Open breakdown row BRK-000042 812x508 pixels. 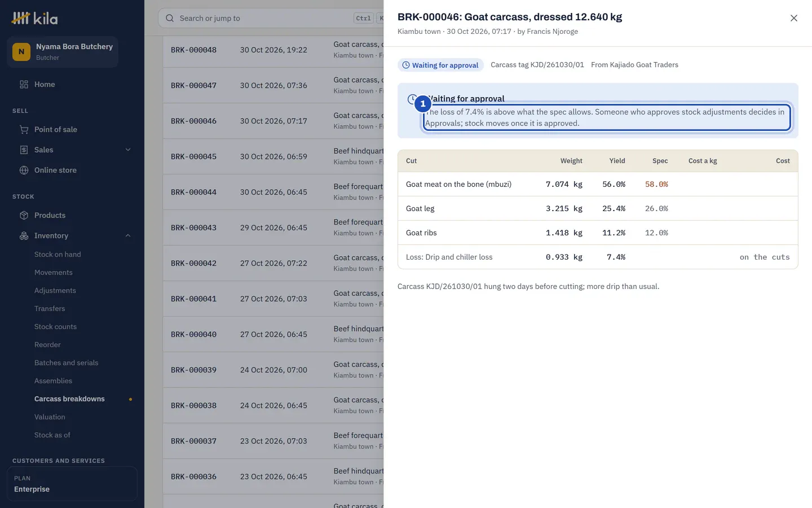273,263
